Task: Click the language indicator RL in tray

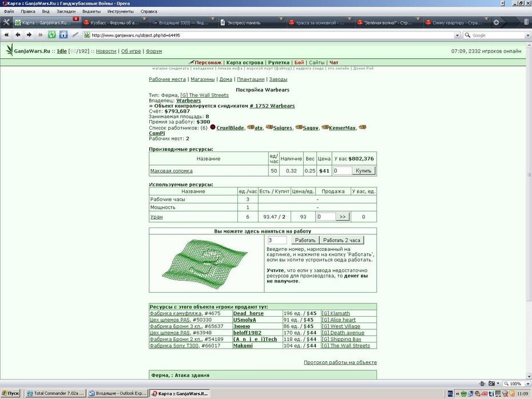Action: pyautogui.click(x=450, y=394)
